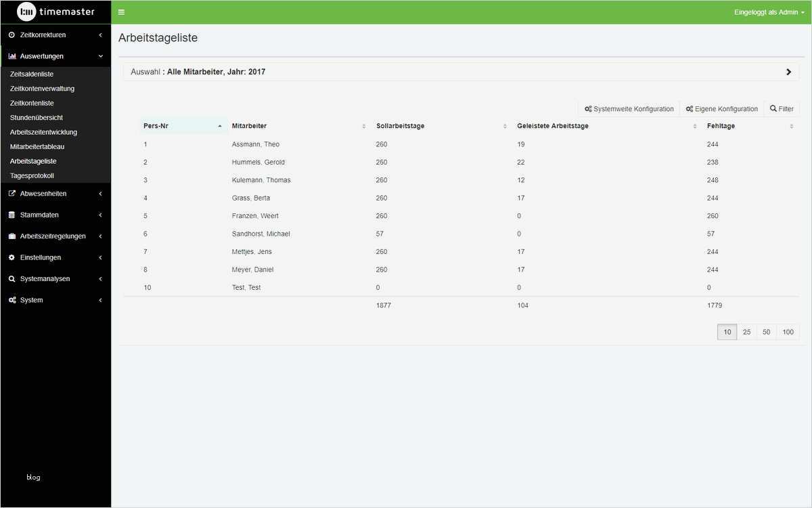Viewport: 812px width, 508px height.
Task: Open the Filter options
Action: click(781, 108)
